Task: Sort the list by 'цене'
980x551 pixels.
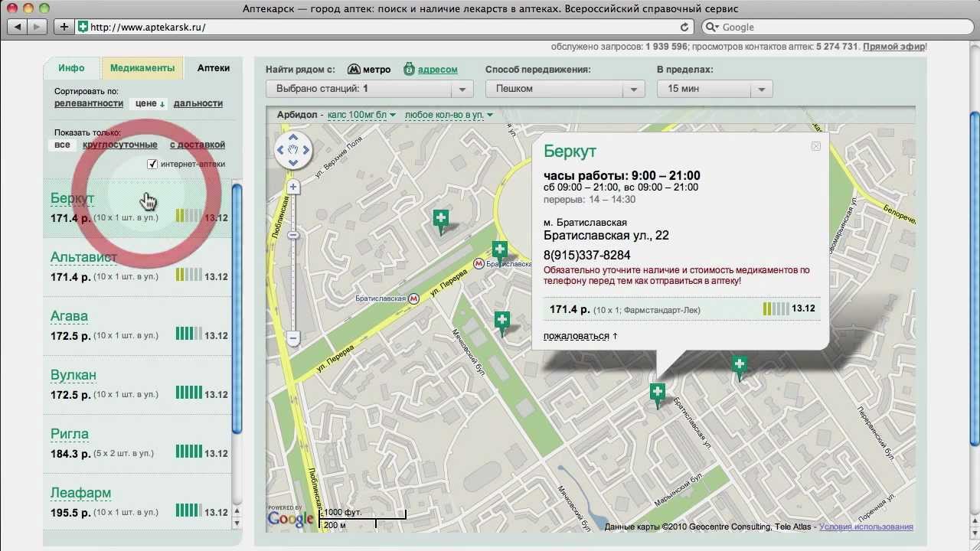Action: pyautogui.click(x=150, y=103)
